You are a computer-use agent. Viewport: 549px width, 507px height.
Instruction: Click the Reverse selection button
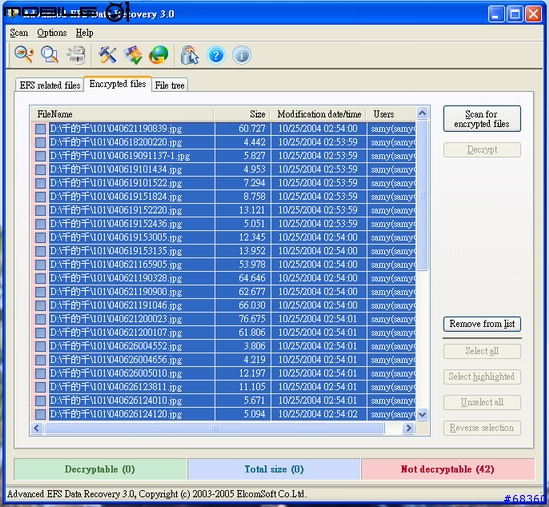482,428
